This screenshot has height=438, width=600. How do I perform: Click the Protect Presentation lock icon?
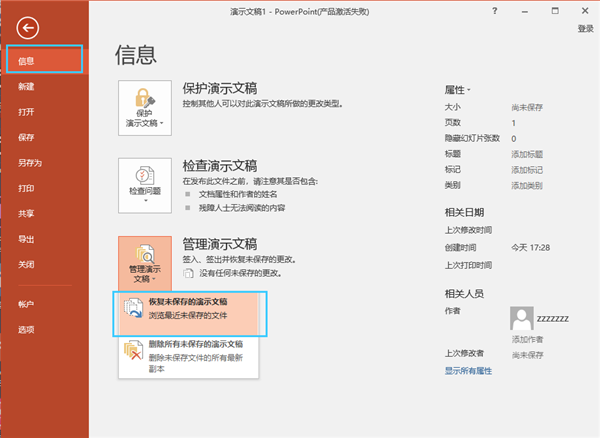click(x=145, y=98)
